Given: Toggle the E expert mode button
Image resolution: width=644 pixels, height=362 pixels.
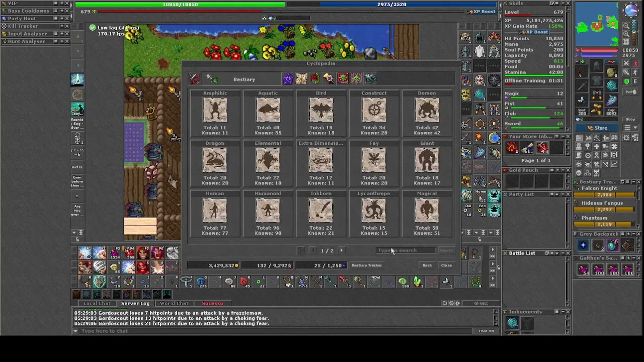Looking at the screenshot, I should pyautogui.click(x=635, y=81).
